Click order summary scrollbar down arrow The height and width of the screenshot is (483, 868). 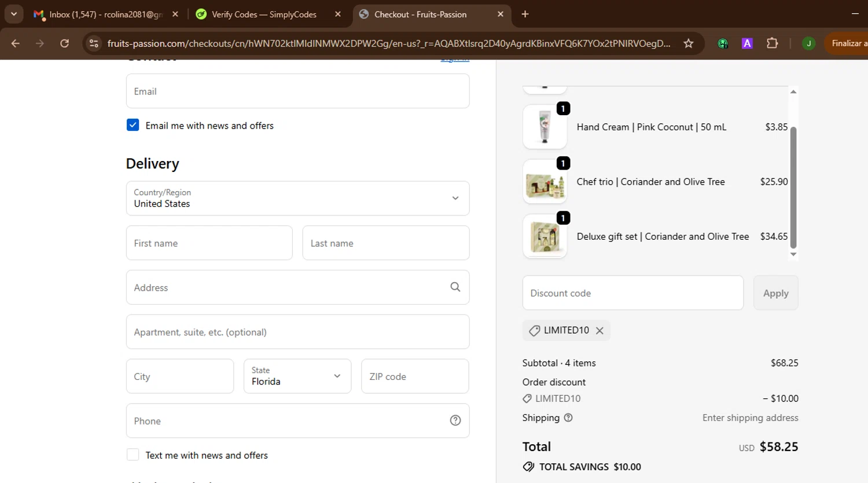(x=793, y=254)
